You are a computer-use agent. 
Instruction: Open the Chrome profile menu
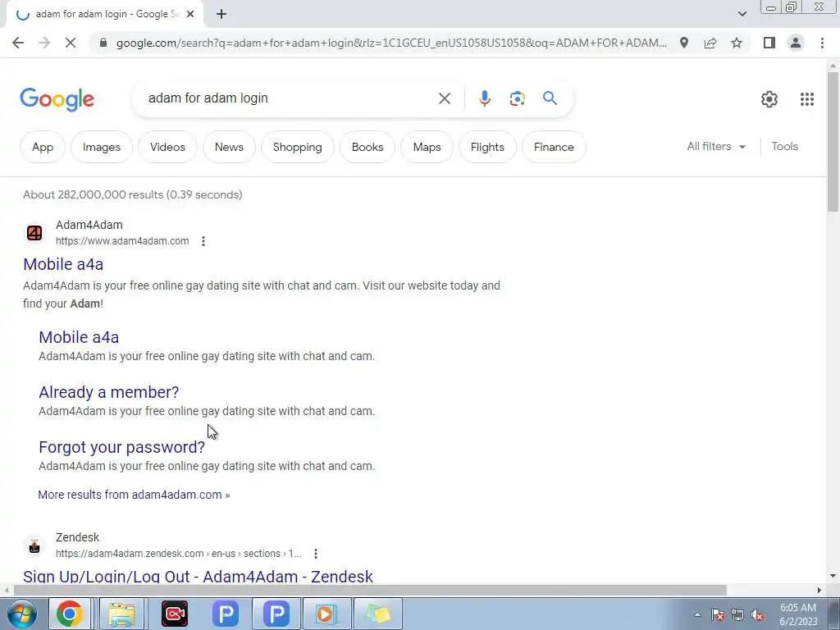(796, 43)
